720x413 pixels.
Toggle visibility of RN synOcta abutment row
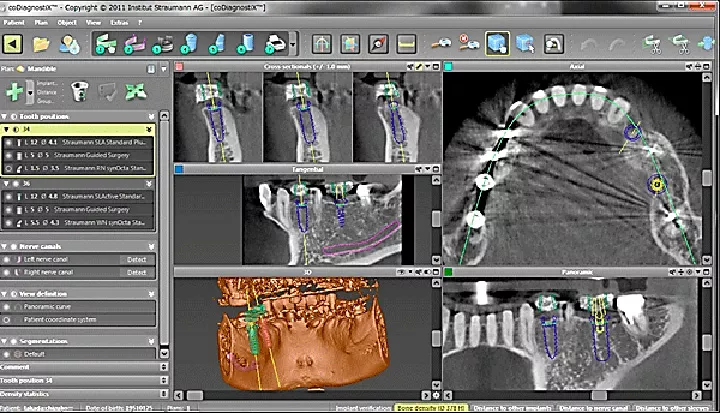pyautogui.click(x=8, y=169)
